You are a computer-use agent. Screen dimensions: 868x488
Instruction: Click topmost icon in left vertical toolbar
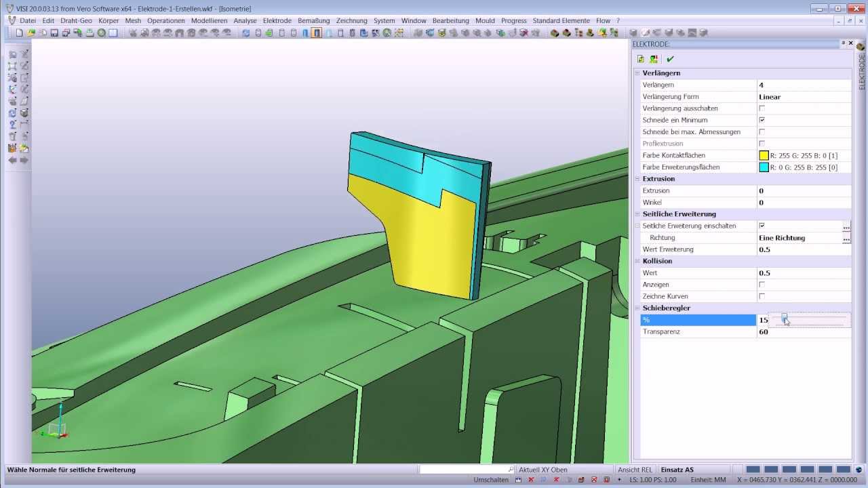pyautogui.click(x=12, y=54)
